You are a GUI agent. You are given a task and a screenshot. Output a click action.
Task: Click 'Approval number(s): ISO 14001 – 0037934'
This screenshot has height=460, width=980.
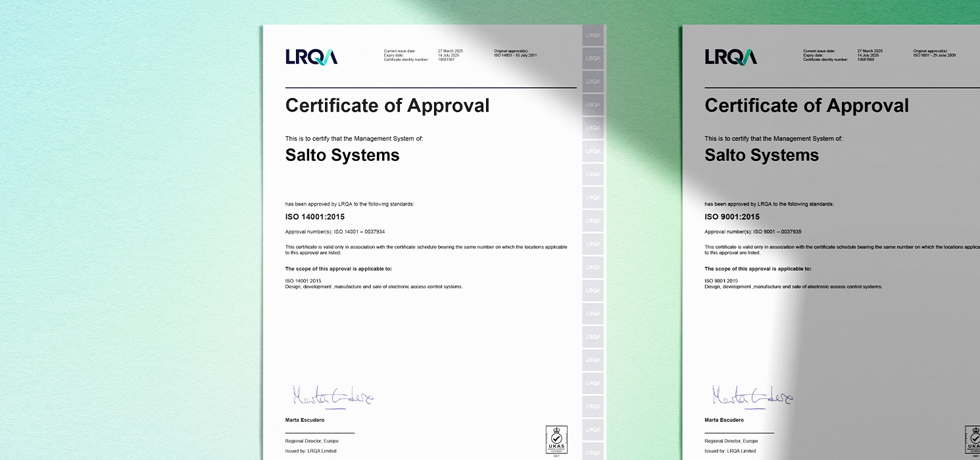click(335, 232)
